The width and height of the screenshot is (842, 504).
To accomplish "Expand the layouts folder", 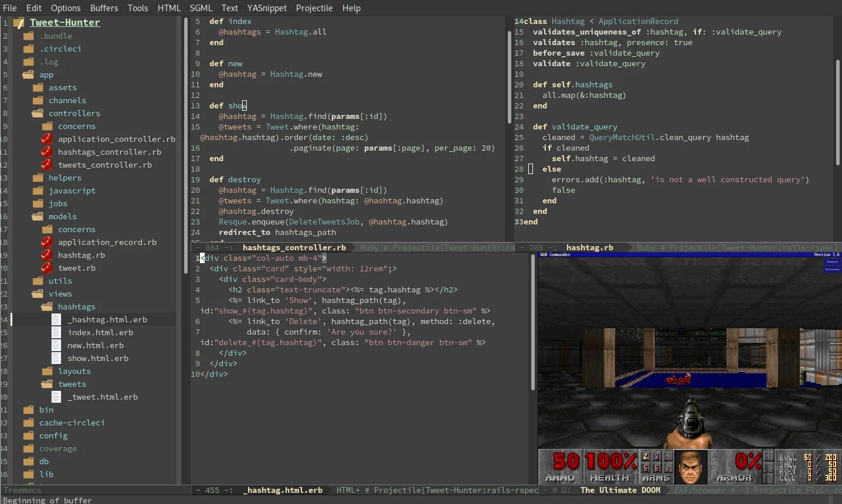I will [47, 371].
